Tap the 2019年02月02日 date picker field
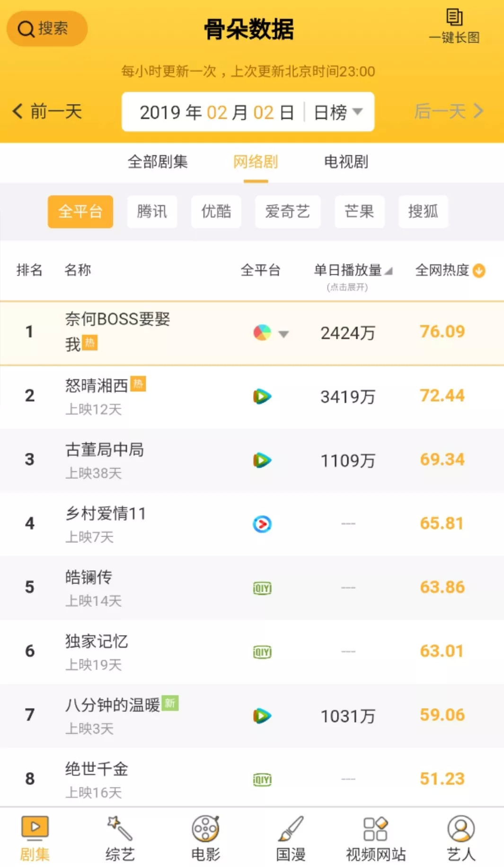The width and height of the screenshot is (504, 867). (x=217, y=113)
